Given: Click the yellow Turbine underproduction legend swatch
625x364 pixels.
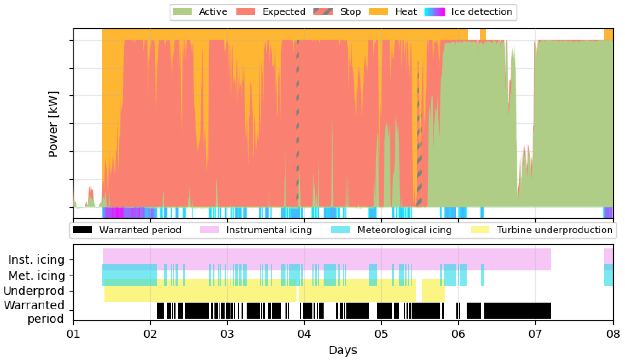Looking at the screenshot, I should point(480,230).
